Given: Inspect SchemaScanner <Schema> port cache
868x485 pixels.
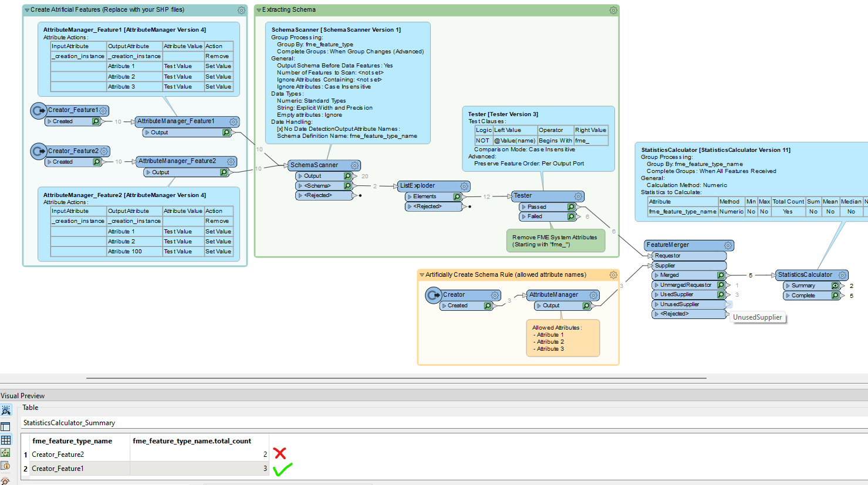Looking at the screenshot, I should pyautogui.click(x=347, y=186).
